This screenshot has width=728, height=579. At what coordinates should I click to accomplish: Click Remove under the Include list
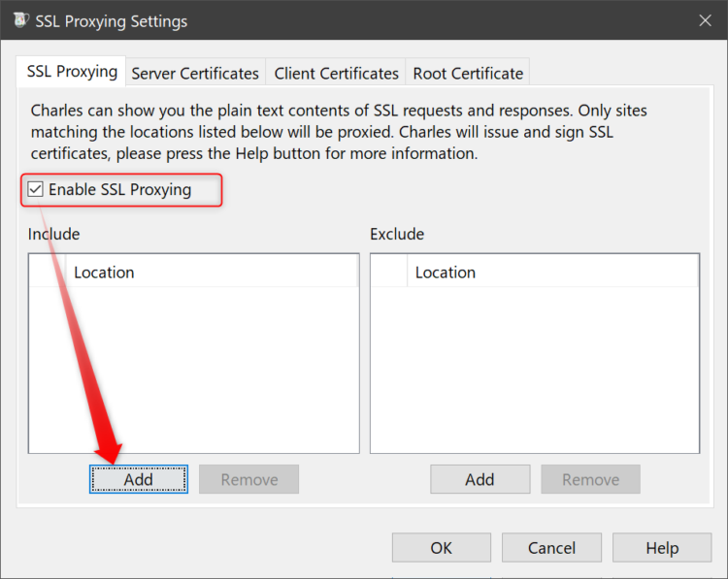tap(248, 479)
